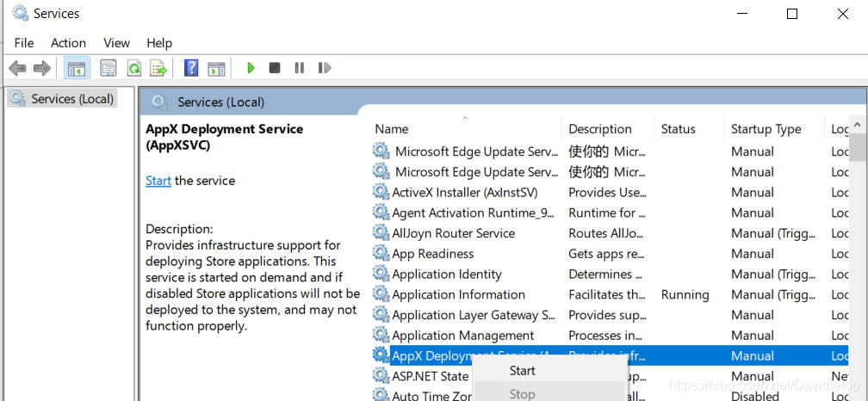Click the Services gear icon in the title bar
Viewport: 868px width, 401px height.
click(20, 13)
